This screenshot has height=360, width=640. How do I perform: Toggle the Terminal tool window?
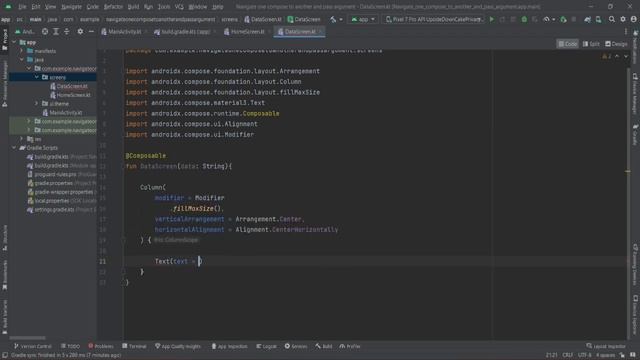pyautogui.click(x=134, y=346)
